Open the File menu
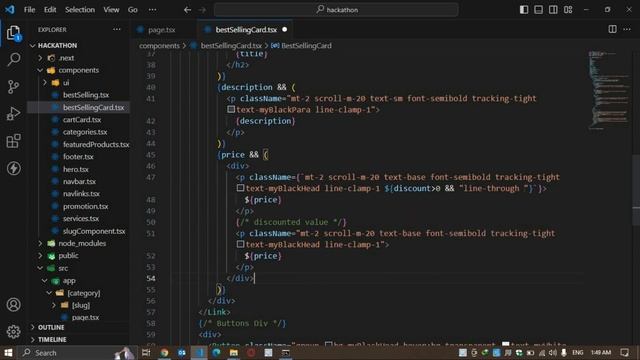 coord(29,9)
